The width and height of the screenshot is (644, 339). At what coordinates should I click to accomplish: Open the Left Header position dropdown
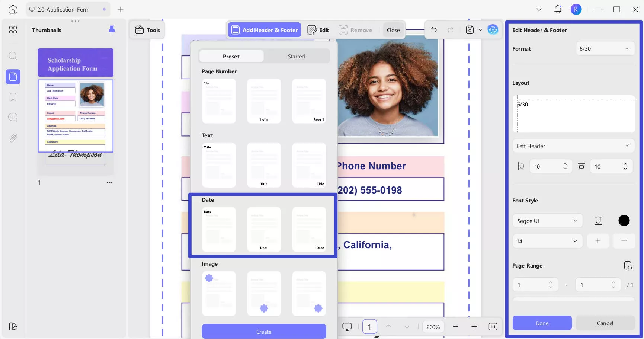pyautogui.click(x=573, y=146)
